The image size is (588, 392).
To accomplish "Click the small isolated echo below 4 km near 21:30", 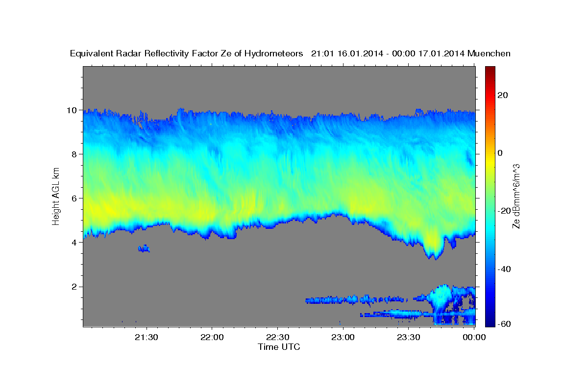I will pos(144,248).
